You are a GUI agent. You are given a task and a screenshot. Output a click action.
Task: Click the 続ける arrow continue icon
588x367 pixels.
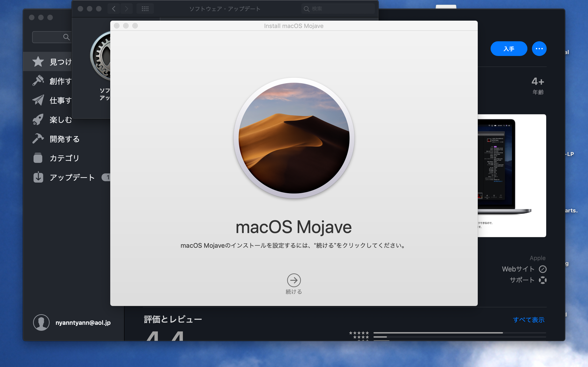coord(294,280)
